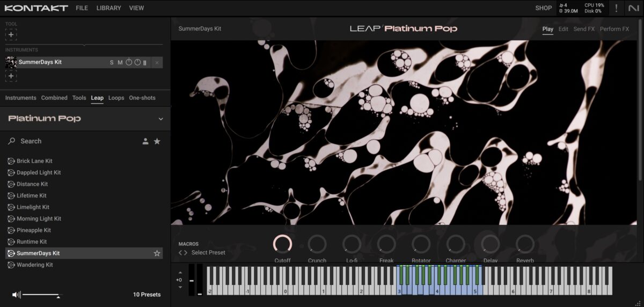Shift keyboard octave down arrow

click(x=180, y=287)
